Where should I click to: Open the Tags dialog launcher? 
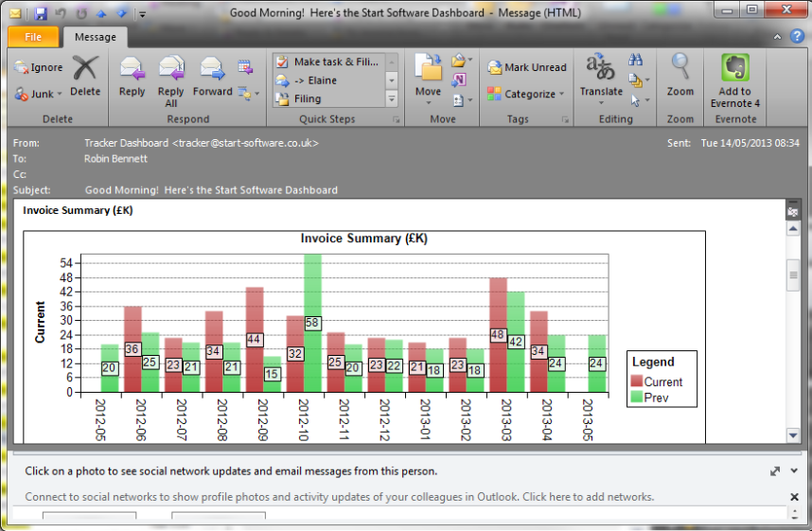565,119
